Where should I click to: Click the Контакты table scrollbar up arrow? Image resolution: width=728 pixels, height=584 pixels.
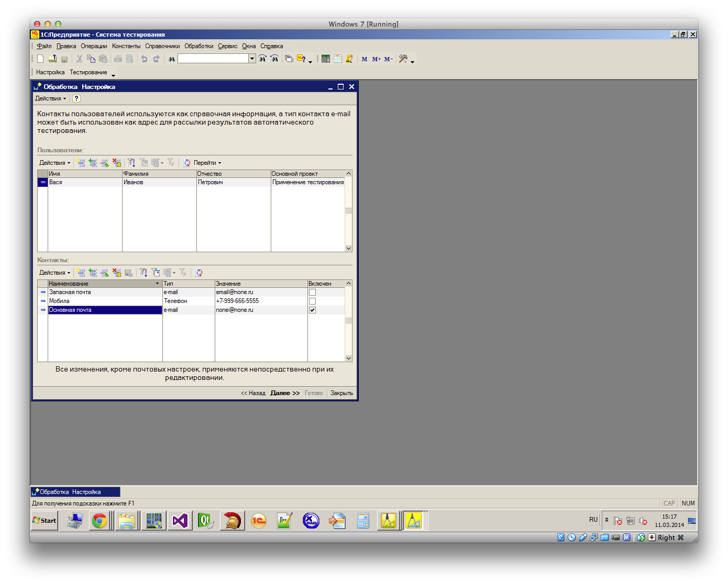[x=348, y=284]
